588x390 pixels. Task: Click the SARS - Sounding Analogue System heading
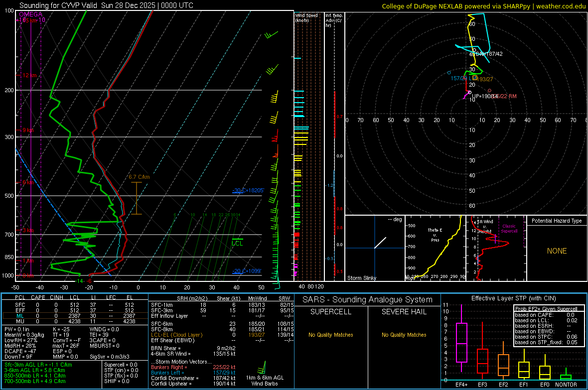[x=367, y=300]
